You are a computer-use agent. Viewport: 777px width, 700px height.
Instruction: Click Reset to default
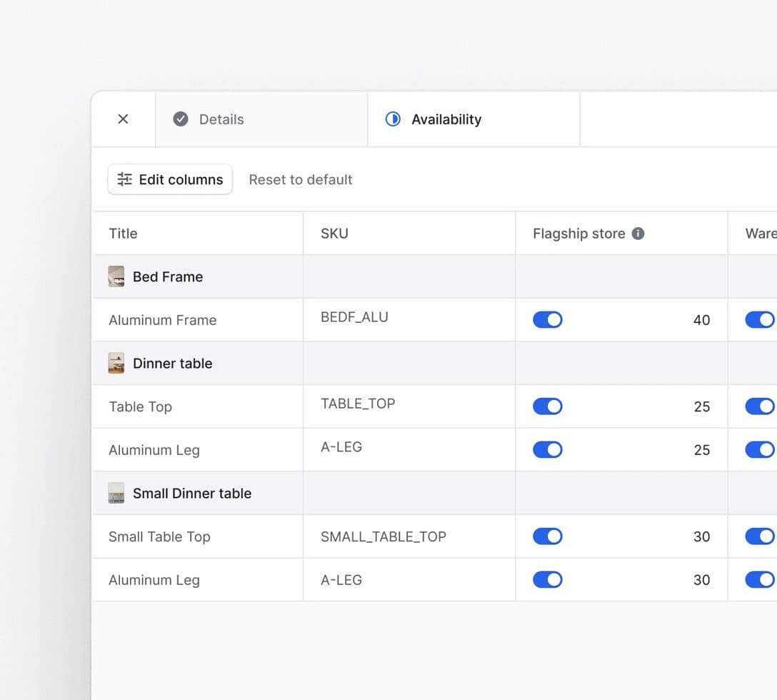300,179
